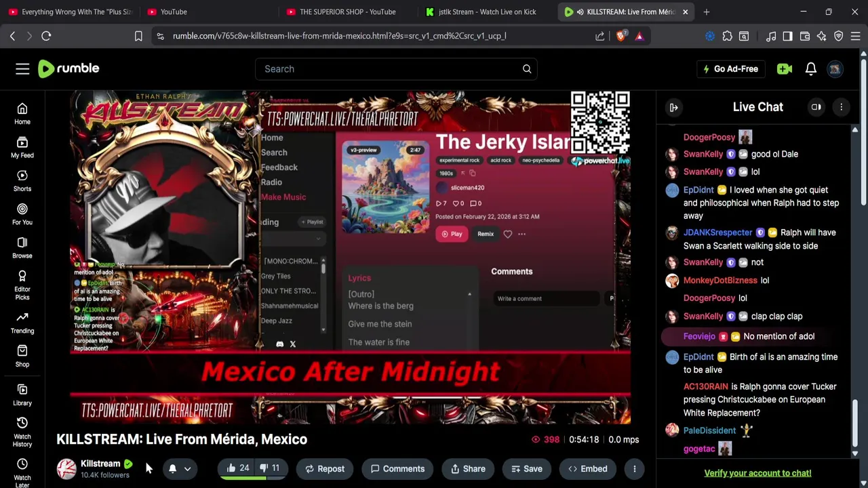
Task: Open Editor Picks in the sidebar
Action: [22, 285]
